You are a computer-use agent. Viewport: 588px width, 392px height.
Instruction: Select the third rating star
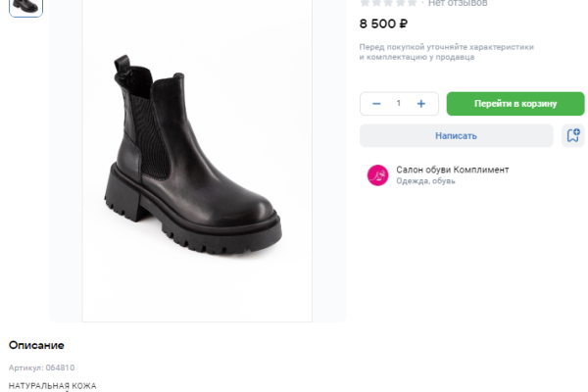(x=388, y=3)
